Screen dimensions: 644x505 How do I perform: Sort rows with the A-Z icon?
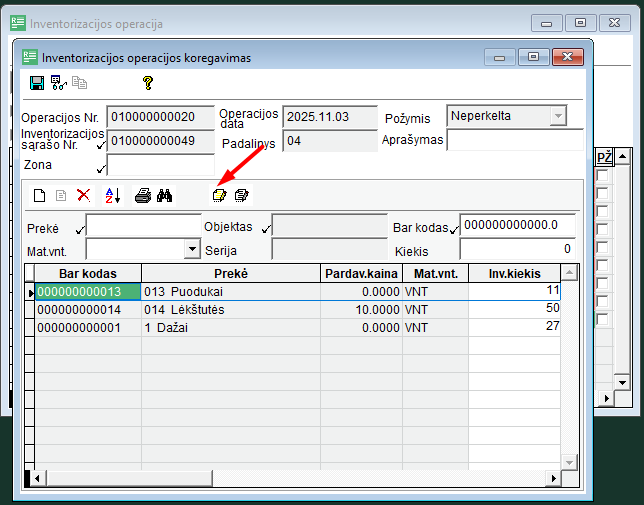click(x=112, y=196)
